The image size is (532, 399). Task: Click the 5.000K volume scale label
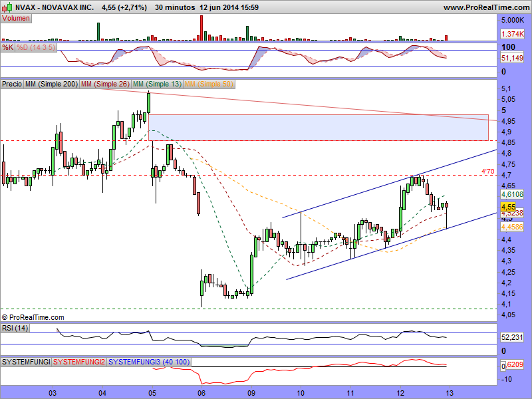(x=513, y=21)
